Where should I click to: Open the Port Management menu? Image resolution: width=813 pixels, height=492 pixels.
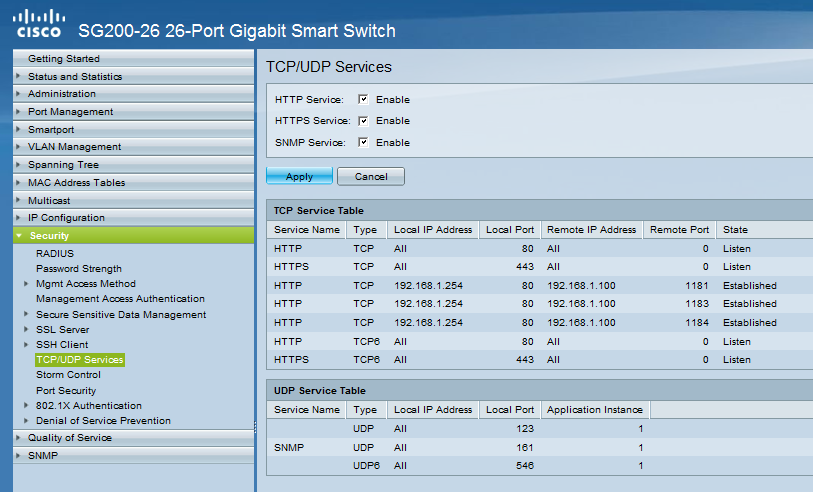pos(133,111)
